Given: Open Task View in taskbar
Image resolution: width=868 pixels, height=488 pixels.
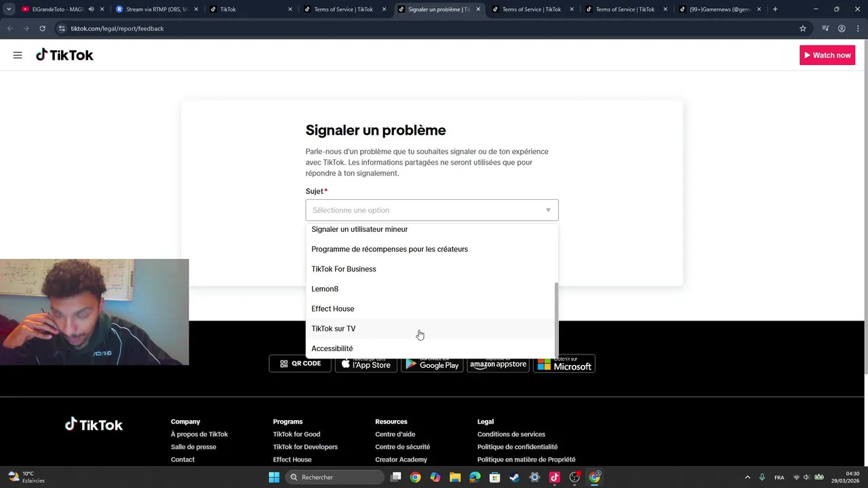Looking at the screenshot, I should [396, 477].
